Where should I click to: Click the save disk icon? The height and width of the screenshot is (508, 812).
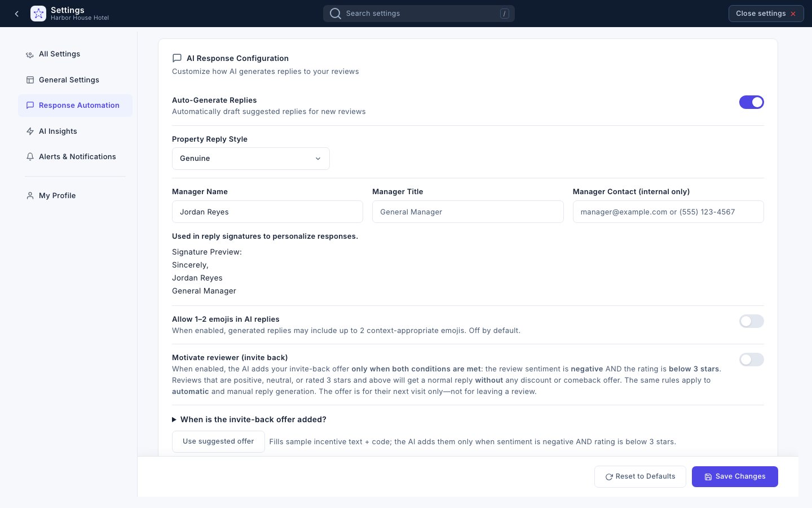click(x=708, y=477)
